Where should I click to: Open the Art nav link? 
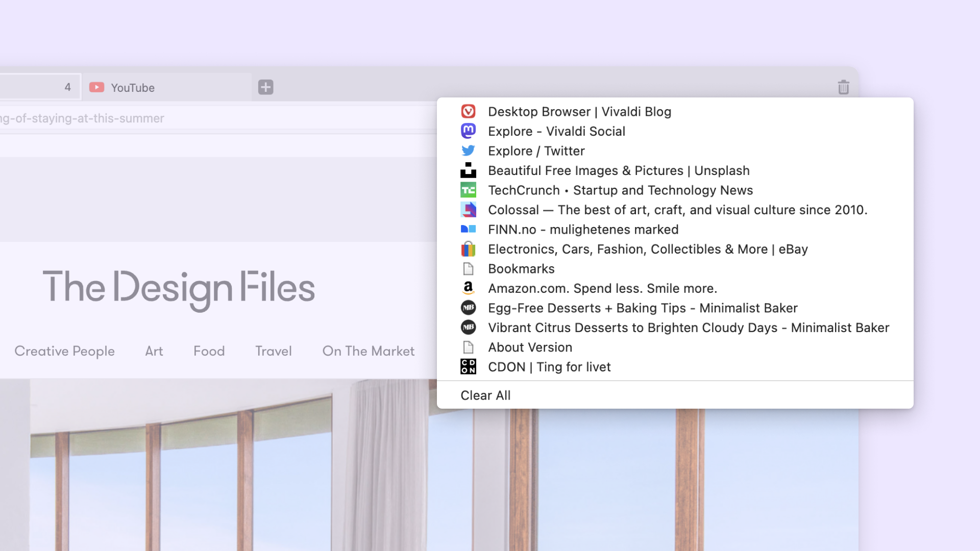coord(154,351)
